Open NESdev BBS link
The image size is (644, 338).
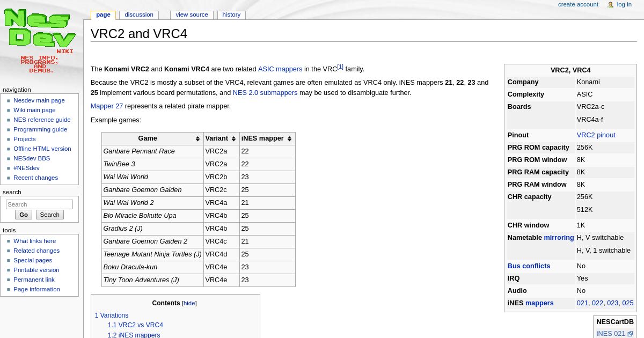(x=32, y=158)
